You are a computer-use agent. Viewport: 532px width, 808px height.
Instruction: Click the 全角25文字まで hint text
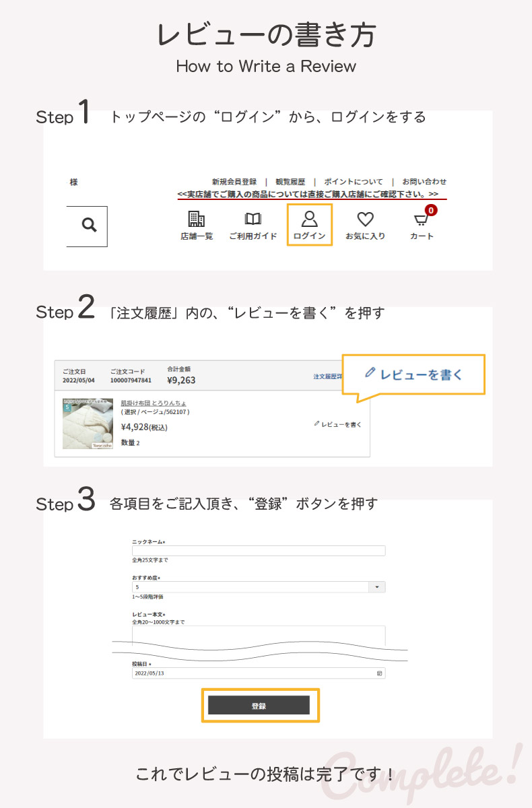150,560
